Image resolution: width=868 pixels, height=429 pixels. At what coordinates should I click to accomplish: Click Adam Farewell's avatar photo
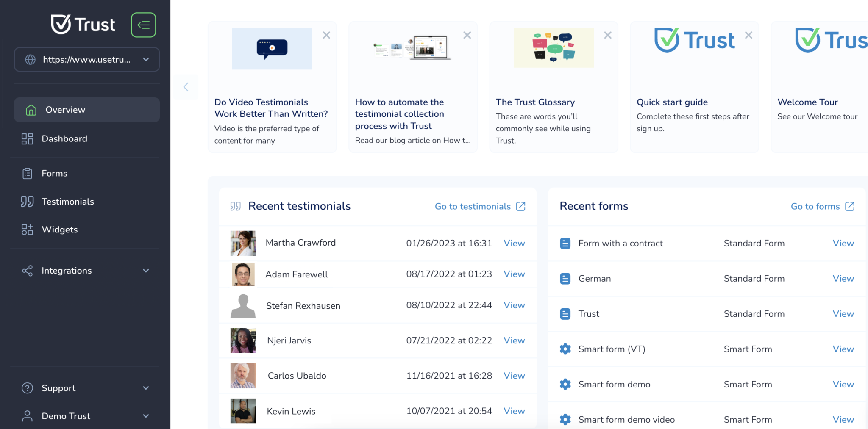point(243,274)
